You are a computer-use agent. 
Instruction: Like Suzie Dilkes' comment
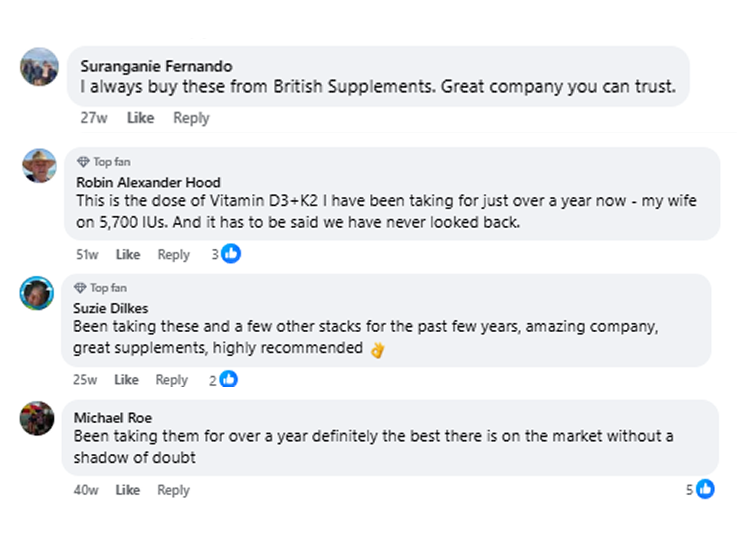click(126, 380)
